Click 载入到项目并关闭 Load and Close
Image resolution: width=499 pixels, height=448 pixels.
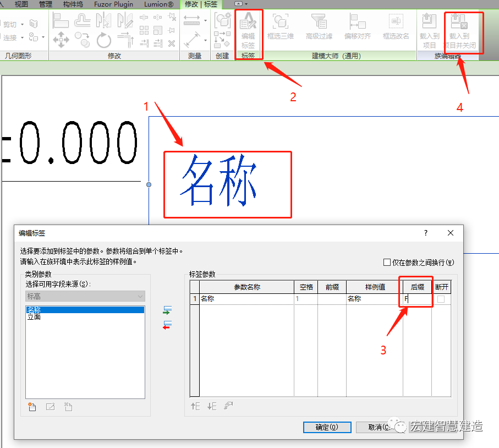(459, 31)
